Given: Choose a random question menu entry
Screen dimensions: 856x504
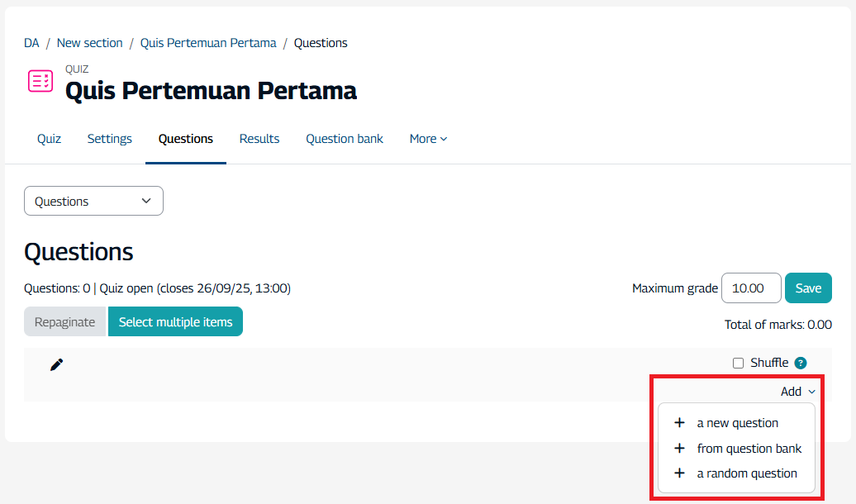Looking at the screenshot, I should coord(747,473).
